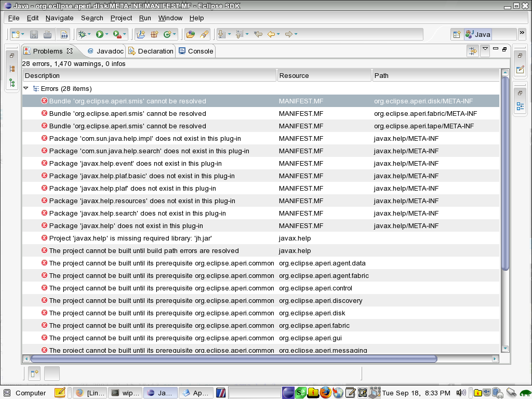Select "Project 'javax.help' is missing required library" row
The image size is (532, 399).
click(x=261, y=238)
